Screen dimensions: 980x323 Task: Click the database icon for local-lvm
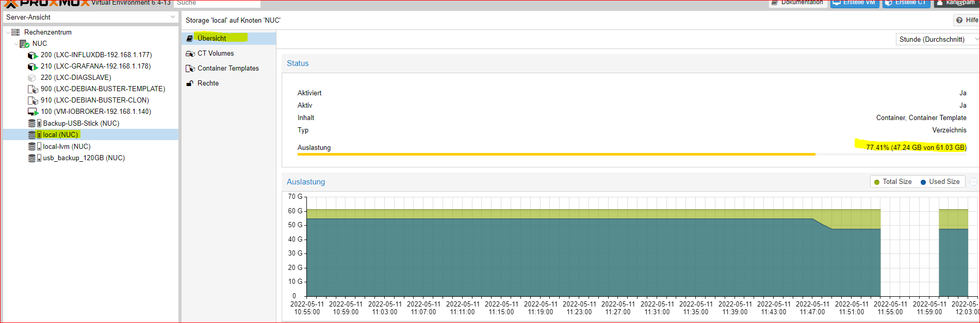35,146
